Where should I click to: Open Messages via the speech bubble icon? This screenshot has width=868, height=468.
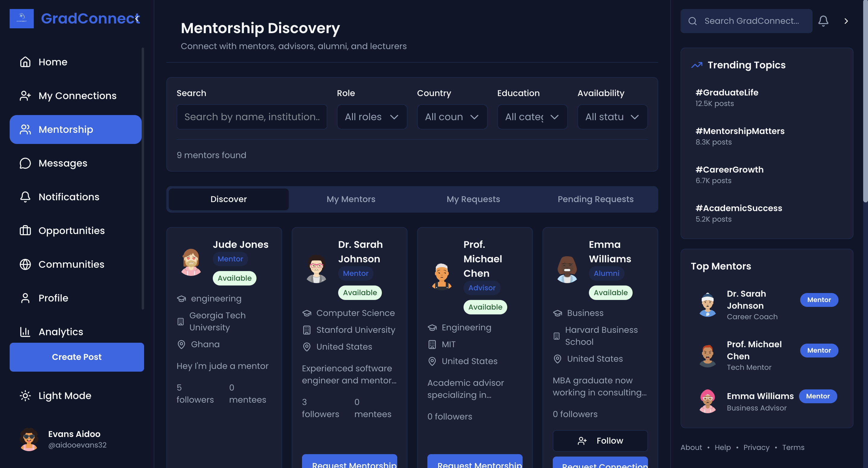25,163
